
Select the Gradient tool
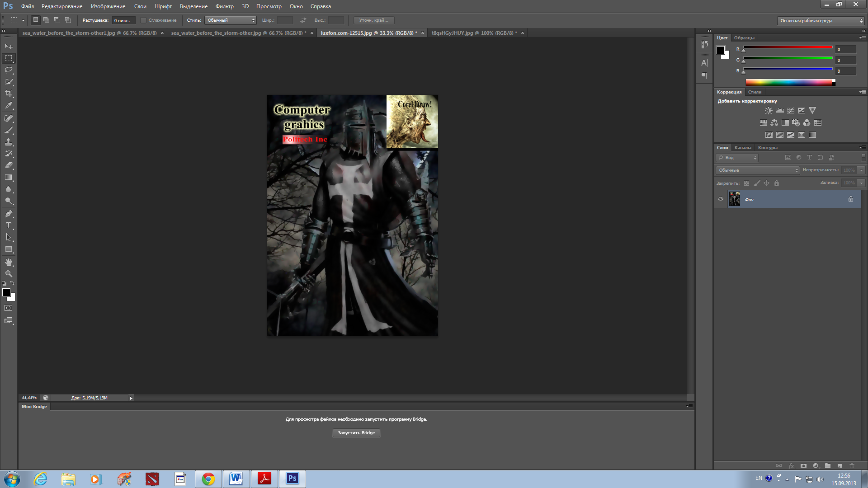click(9, 178)
